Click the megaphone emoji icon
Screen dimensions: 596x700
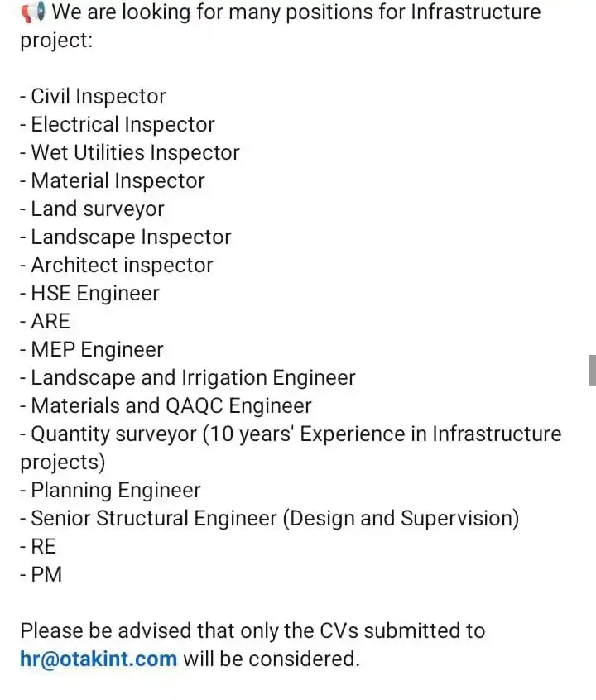(x=33, y=12)
